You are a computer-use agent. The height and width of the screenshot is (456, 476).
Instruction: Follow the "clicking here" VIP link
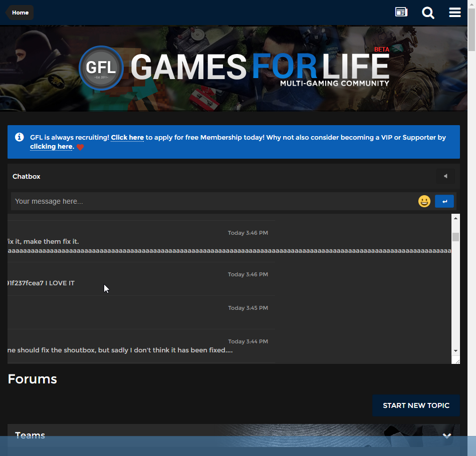coord(51,147)
